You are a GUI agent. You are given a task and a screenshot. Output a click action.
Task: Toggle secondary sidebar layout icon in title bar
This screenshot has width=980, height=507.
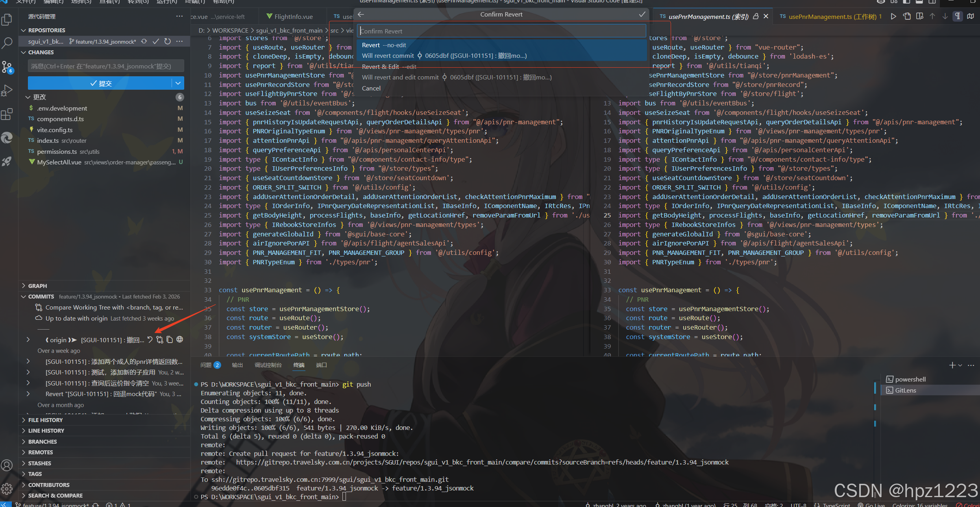pos(932,2)
